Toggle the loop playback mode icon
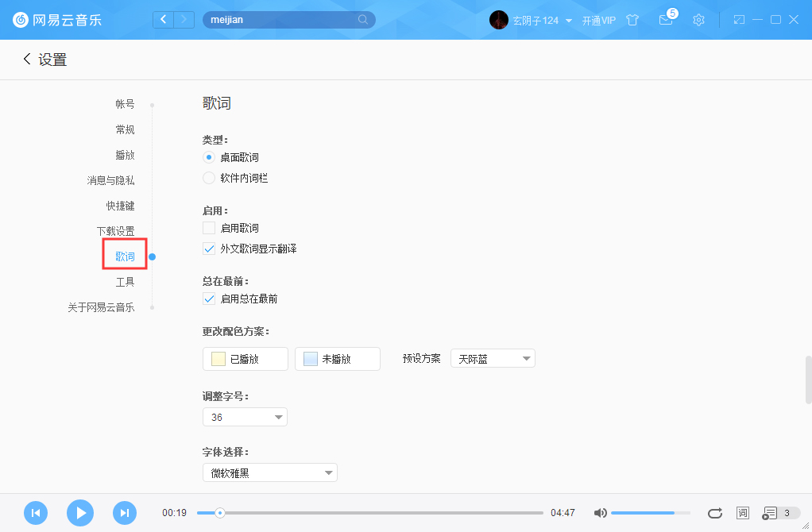 click(714, 513)
